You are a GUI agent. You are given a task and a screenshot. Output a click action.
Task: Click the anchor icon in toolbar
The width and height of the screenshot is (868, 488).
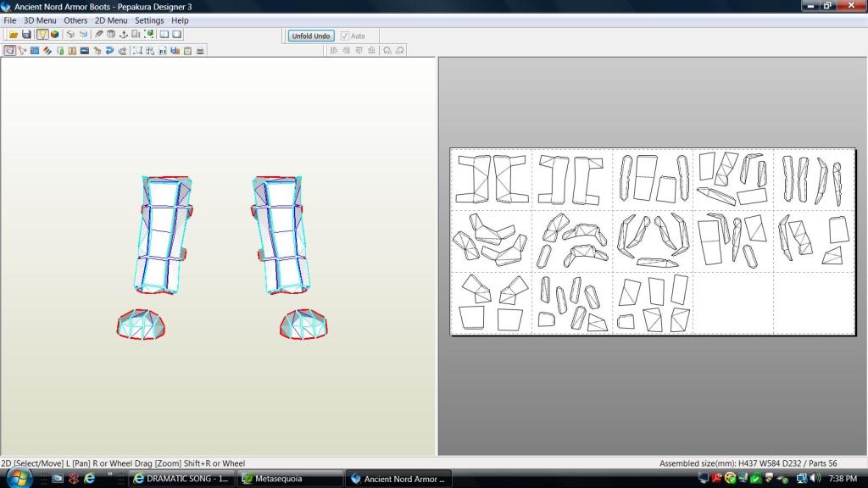click(124, 34)
